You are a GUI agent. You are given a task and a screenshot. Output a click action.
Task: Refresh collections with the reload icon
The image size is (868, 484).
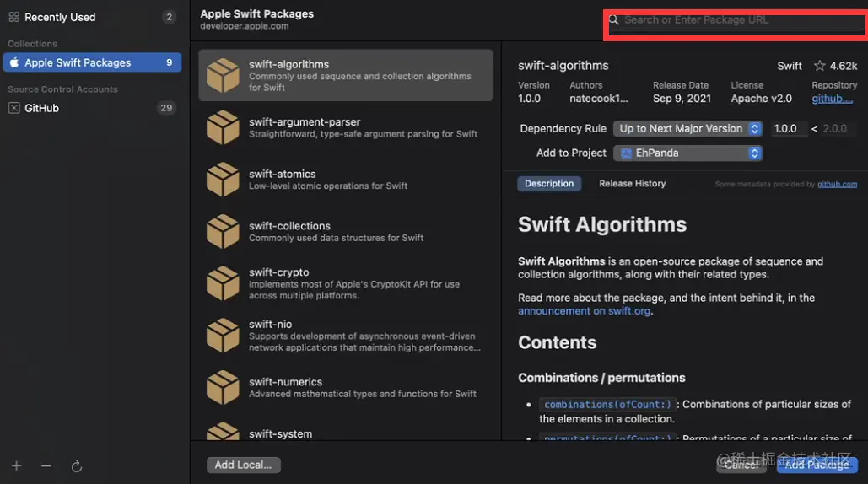[x=77, y=466]
